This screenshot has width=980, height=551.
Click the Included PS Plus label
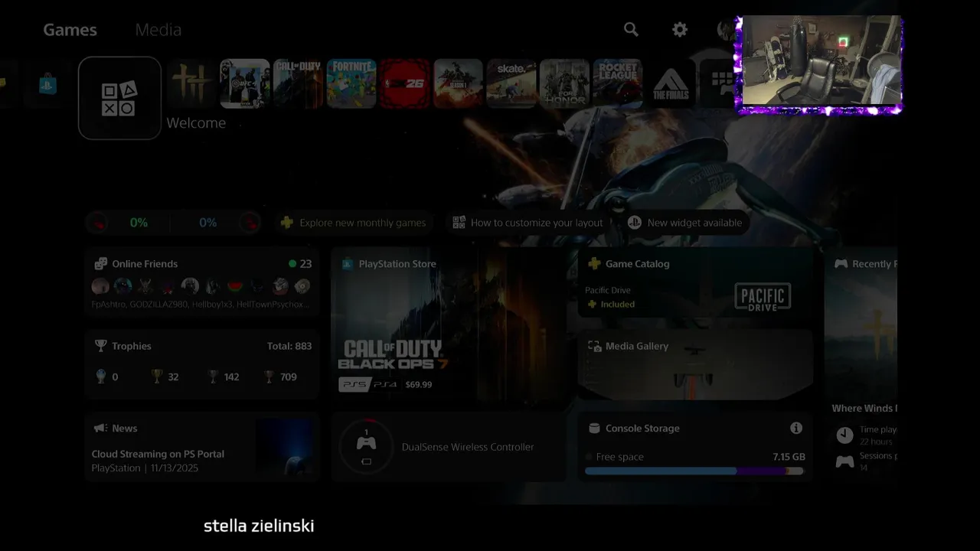point(611,305)
